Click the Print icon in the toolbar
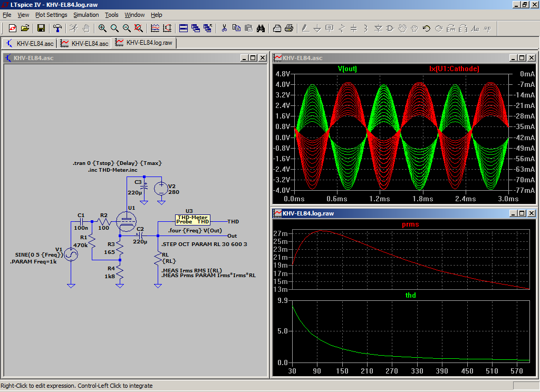This screenshot has height=392, width=540. pyautogui.click(x=289, y=28)
